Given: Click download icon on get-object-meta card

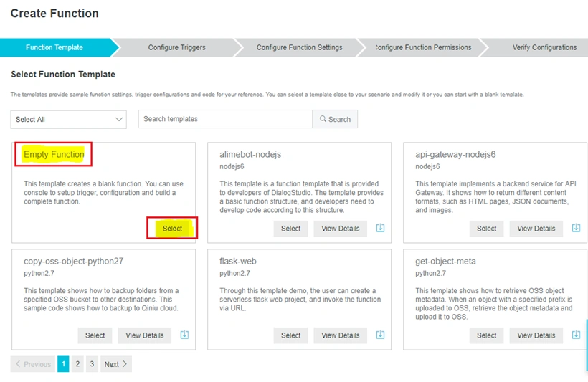Looking at the screenshot, I should point(576,335).
